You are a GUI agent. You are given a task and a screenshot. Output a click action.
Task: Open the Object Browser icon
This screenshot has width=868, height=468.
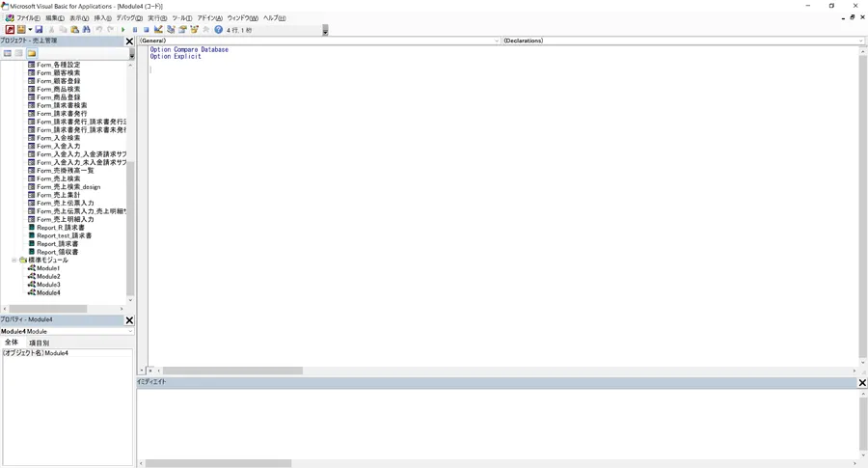point(193,30)
